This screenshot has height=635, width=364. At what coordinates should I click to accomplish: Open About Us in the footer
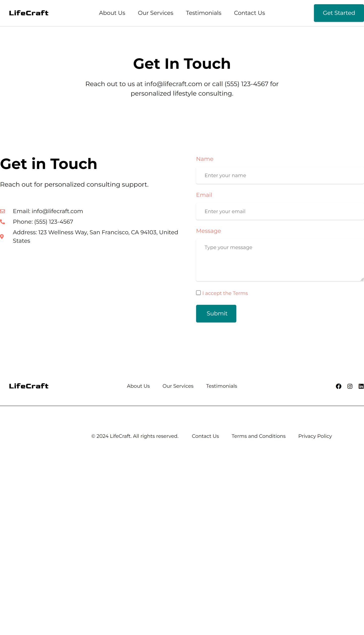point(138,386)
